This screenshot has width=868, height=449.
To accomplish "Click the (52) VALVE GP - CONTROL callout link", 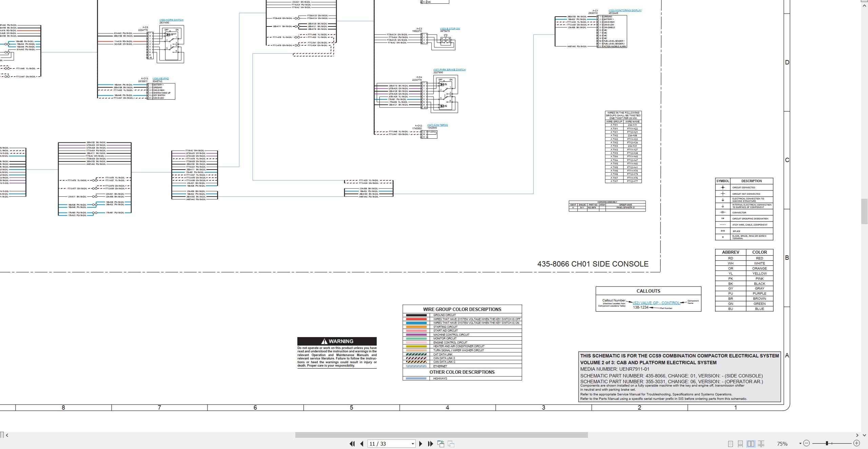I will (x=656, y=303).
